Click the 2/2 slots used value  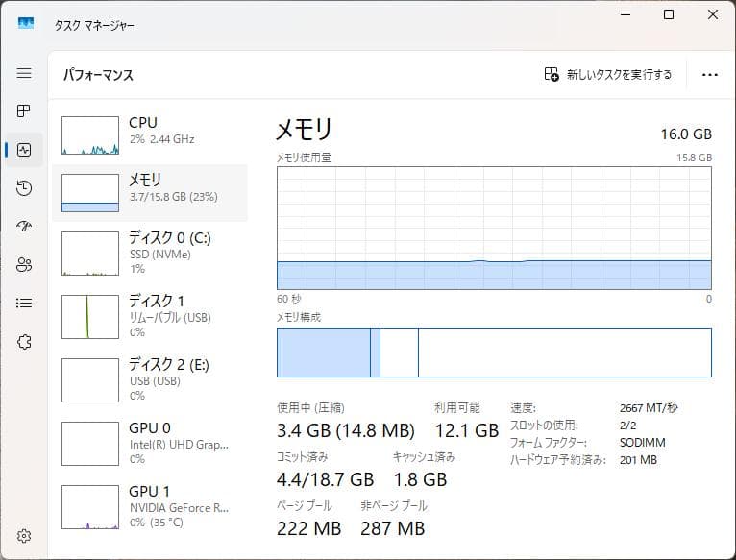627,426
